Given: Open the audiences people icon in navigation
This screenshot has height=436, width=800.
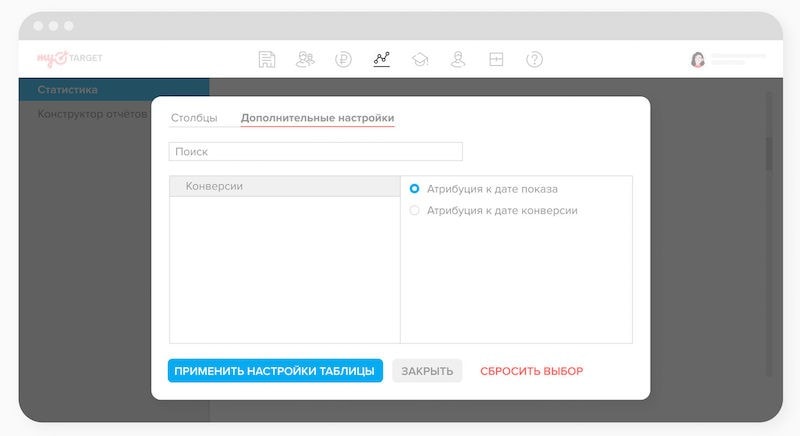Looking at the screenshot, I should (x=305, y=59).
